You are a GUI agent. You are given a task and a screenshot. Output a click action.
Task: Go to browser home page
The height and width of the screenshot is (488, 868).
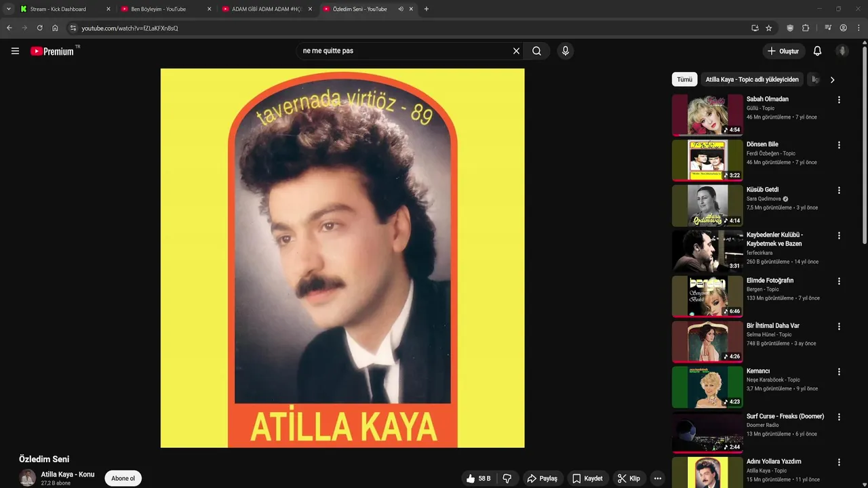click(55, 28)
